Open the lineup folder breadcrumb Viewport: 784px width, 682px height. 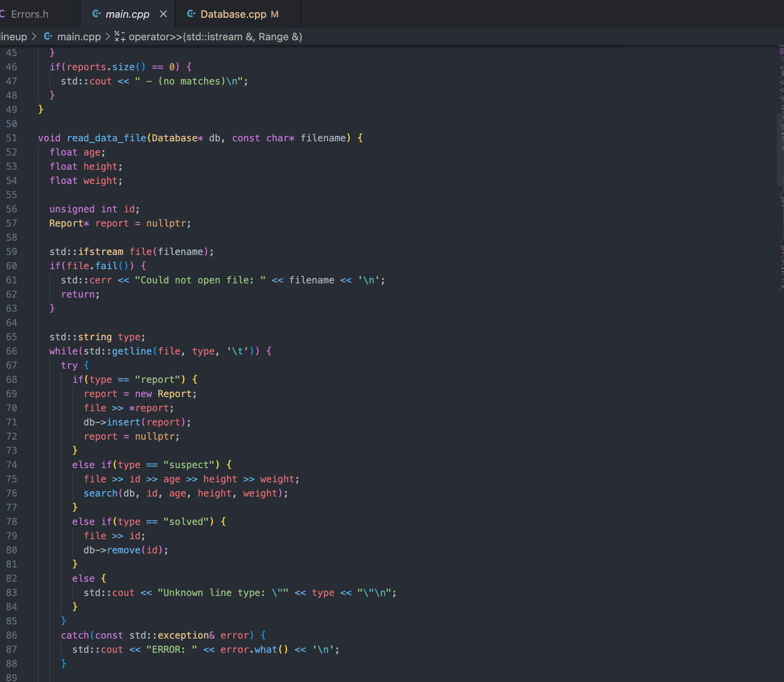click(13, 37)
